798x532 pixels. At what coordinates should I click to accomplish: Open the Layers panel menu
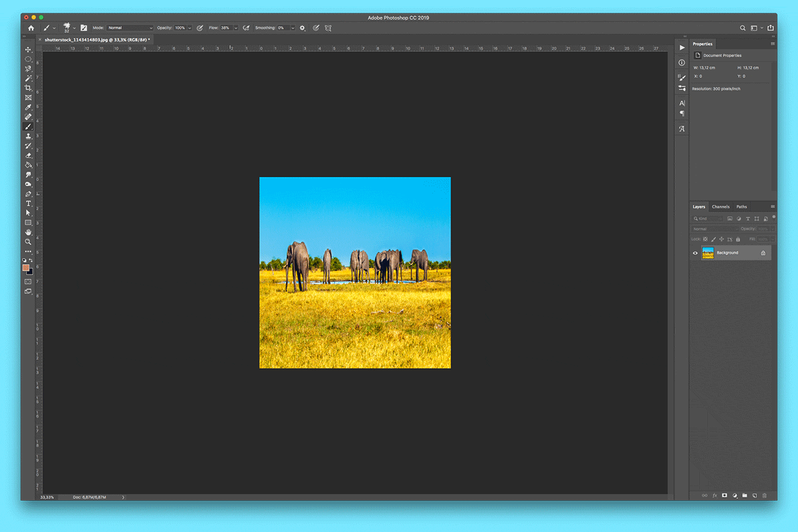773,207
